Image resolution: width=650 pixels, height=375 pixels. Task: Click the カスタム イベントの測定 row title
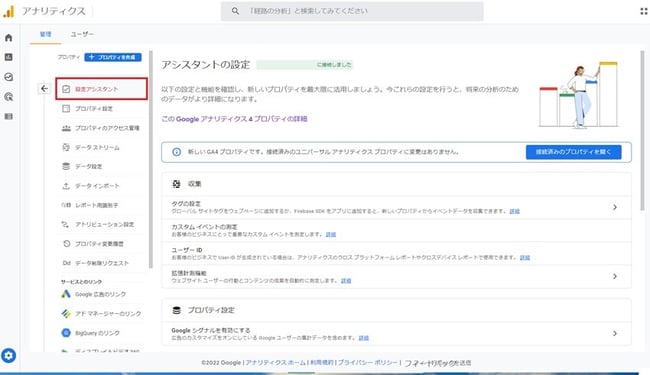point(204,227)
